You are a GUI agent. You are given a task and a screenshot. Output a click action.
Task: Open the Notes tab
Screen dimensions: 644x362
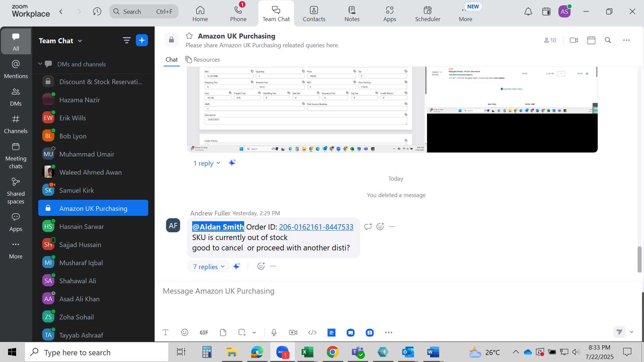click(352, 14)
